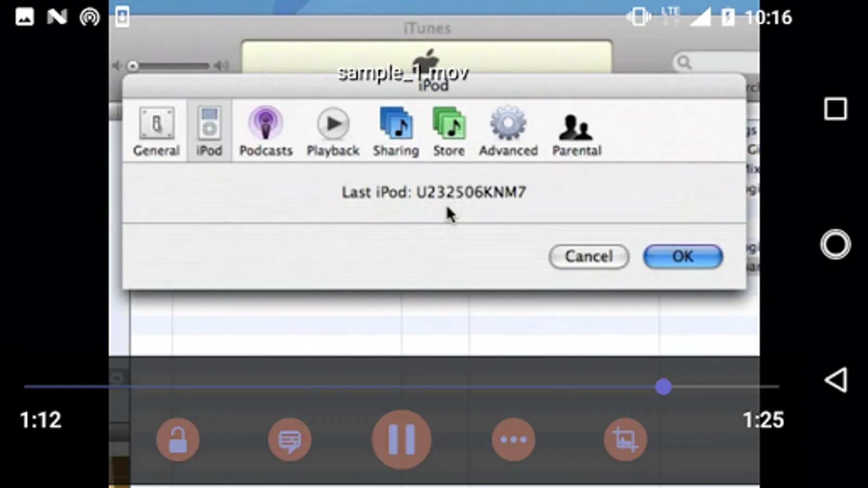Confirm with the OK button
Screen dimensions: 868x488
point(683,256)
